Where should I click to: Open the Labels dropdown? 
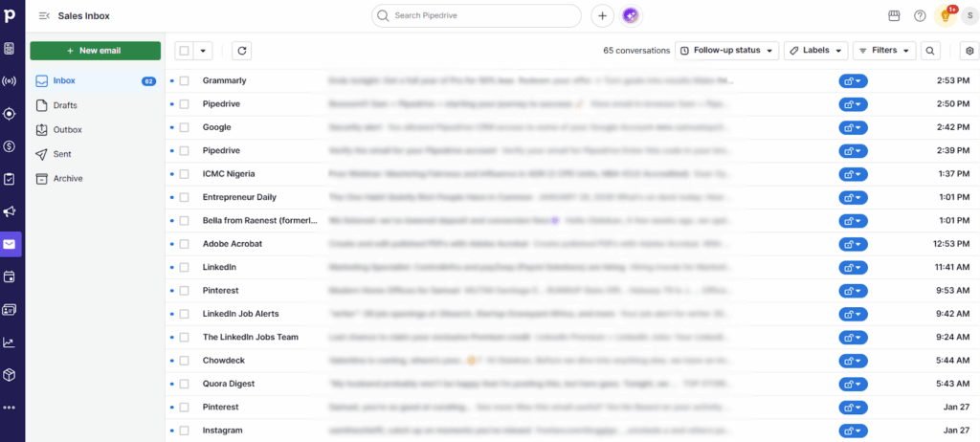tap(816, 51)
